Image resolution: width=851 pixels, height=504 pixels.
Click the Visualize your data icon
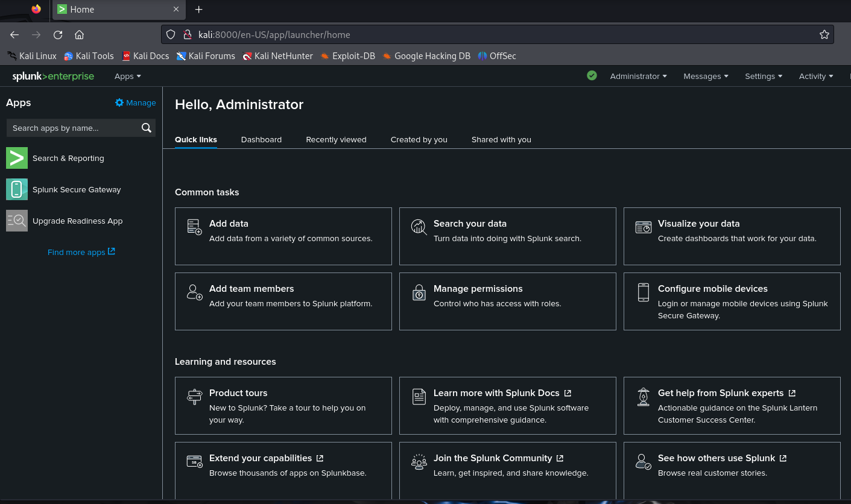(644, 227)
